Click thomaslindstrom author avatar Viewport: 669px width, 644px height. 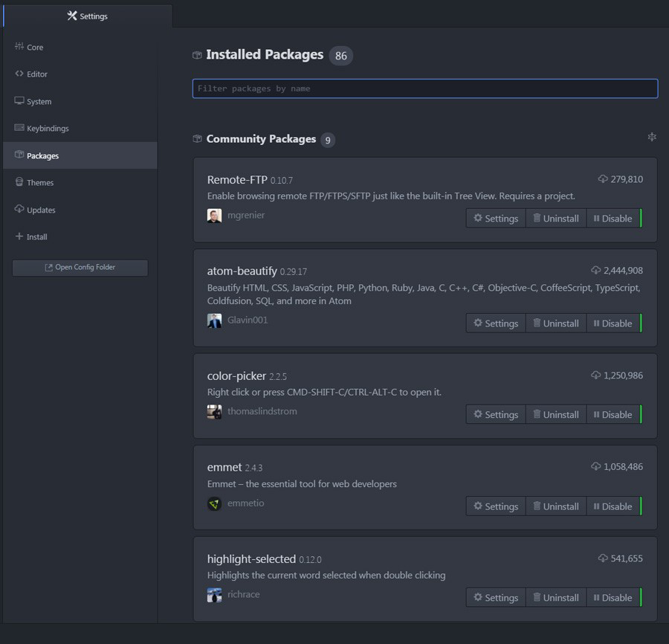(x=214, y=412)
